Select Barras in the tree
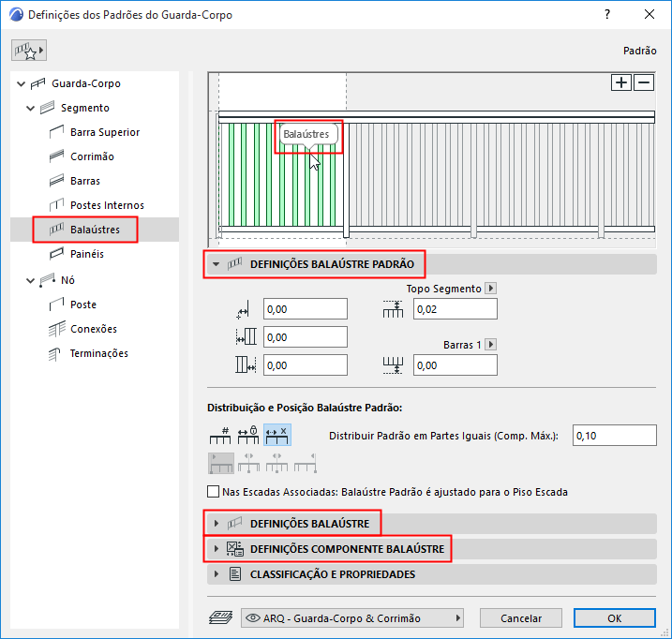 click(85, 181)
